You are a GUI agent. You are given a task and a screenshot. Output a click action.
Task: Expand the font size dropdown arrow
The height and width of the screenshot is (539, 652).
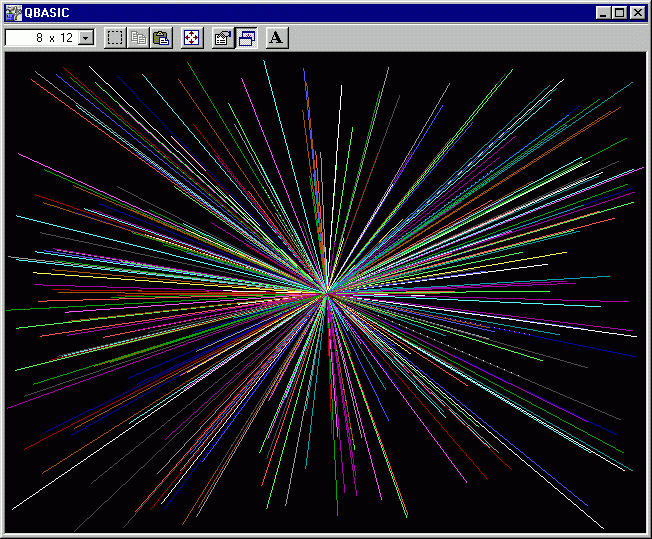coord(86,38)
